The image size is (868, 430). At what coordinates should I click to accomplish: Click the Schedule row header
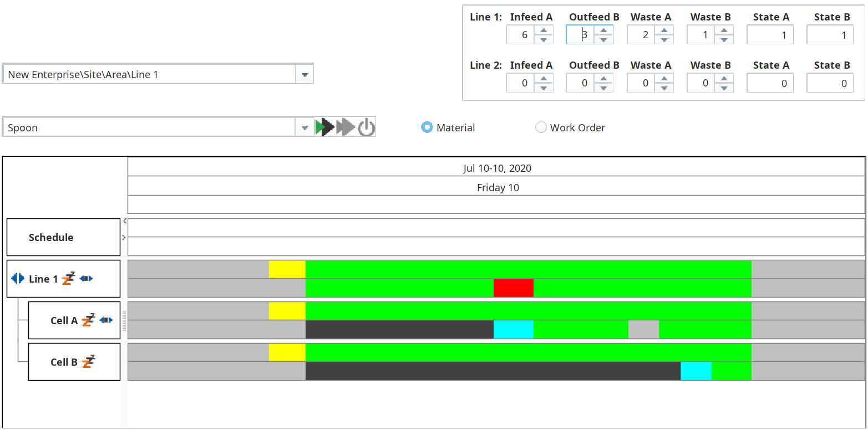point(63,237)
